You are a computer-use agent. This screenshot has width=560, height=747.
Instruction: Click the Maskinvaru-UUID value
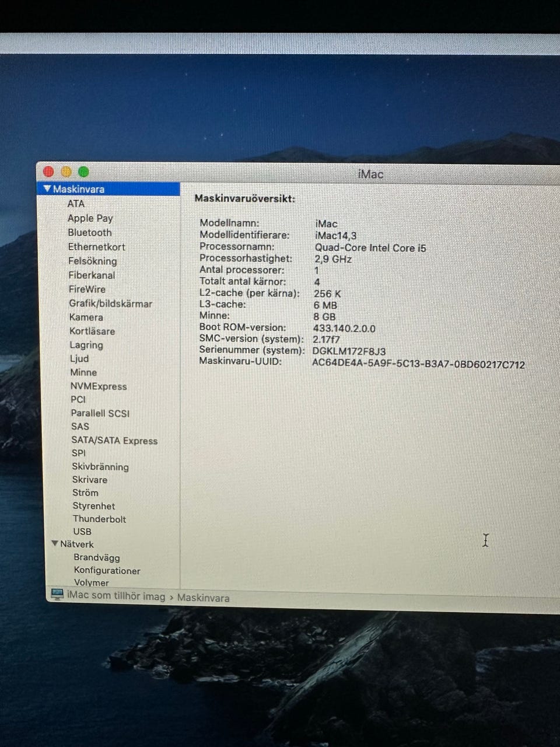pos(418,365)
